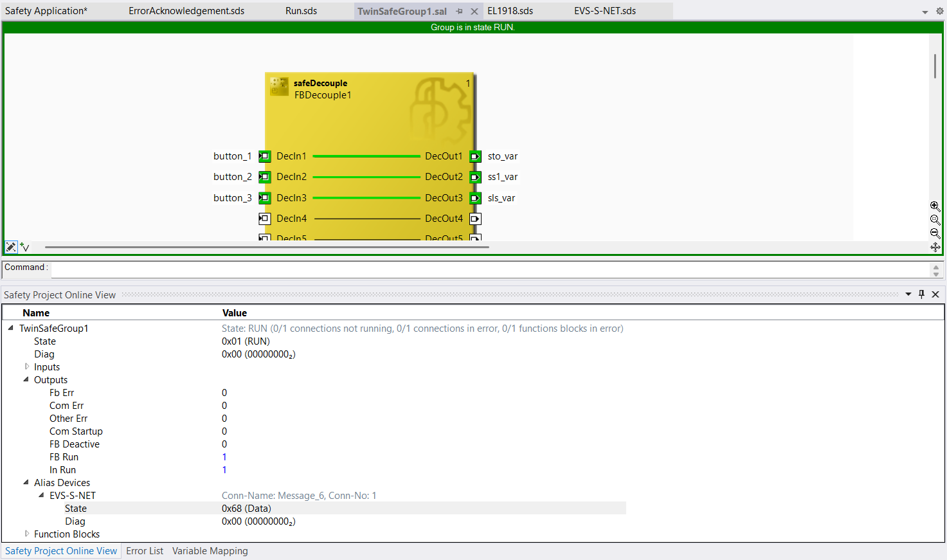This screenshot has height=560, width=947.
Task: Click the add variable icon
Action: (24, 247)
